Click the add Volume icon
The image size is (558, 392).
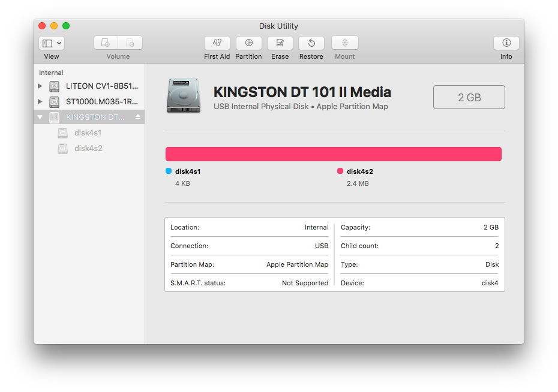point(105,43)
